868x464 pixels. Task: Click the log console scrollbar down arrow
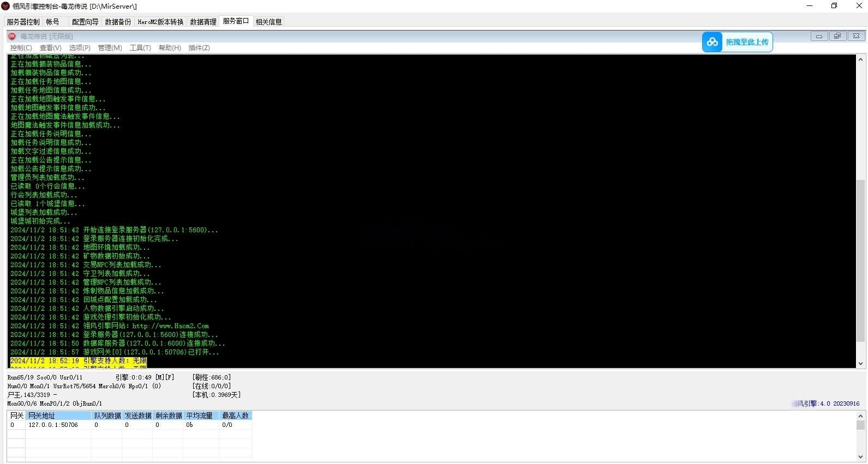click(861, 364)
